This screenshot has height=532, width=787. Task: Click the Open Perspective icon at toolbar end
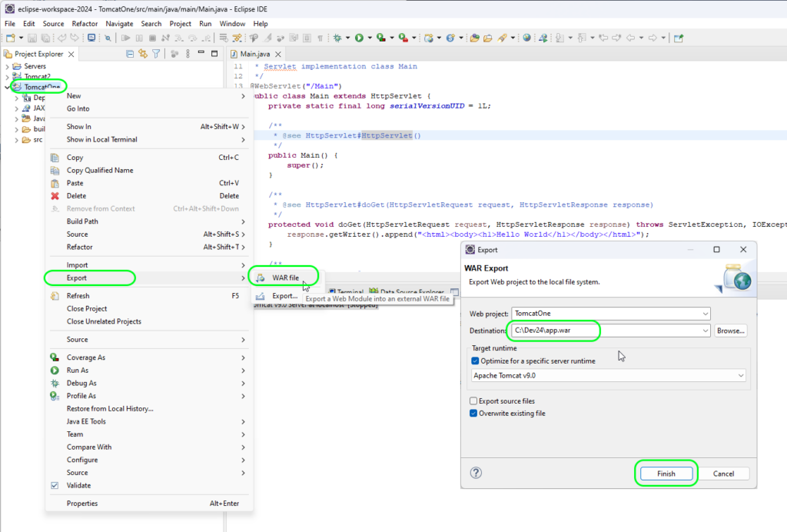click(679, 38)
